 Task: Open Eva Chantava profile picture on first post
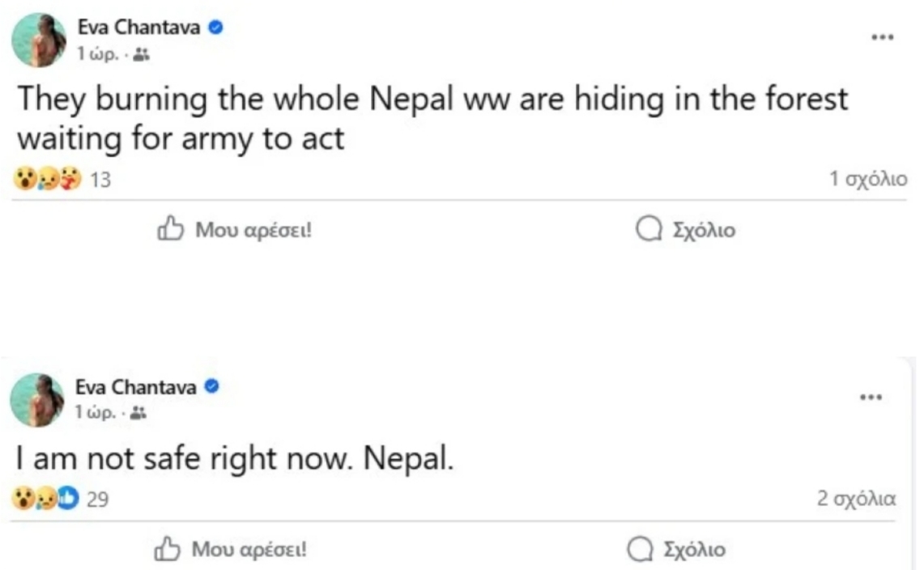point(38,40)
